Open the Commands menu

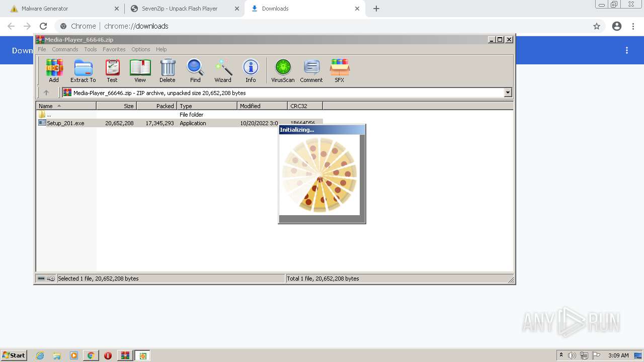pos(65,49)
